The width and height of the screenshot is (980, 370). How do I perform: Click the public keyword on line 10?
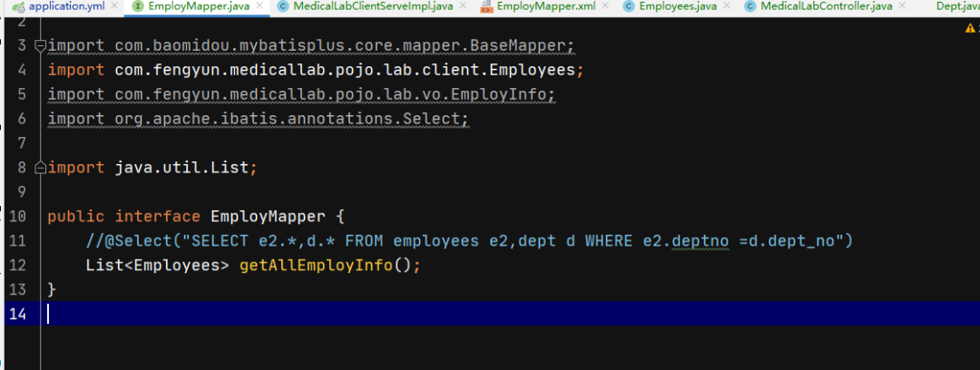coord(76,217)
